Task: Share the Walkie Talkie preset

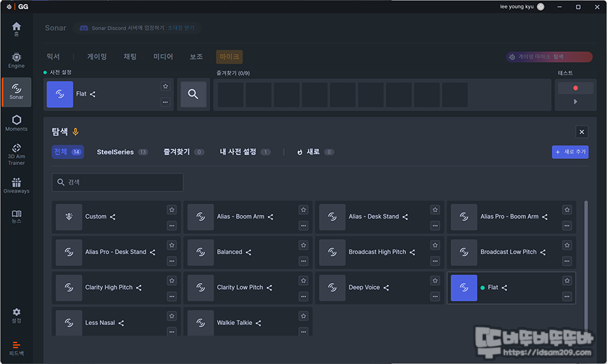Action: [258, 323]
